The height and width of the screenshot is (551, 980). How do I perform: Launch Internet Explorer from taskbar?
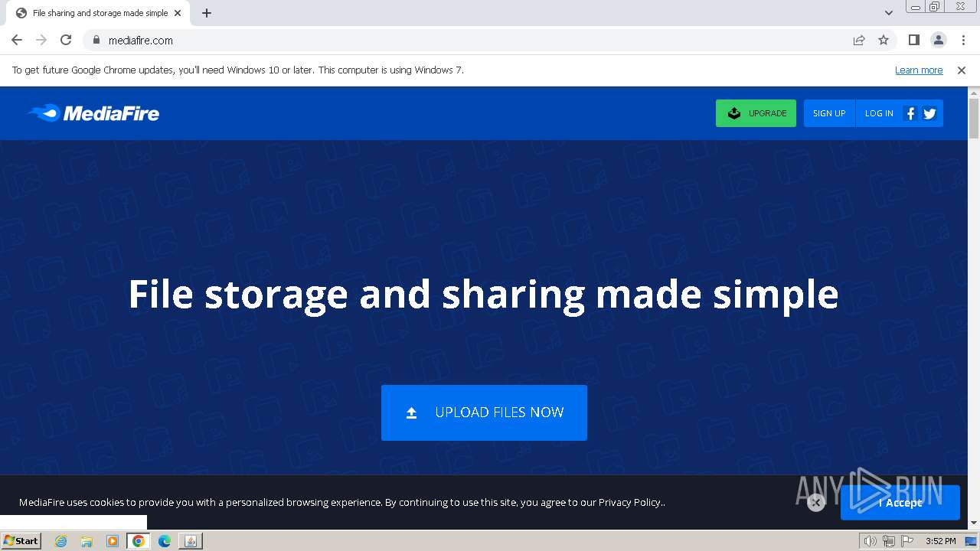pos(61,541)
